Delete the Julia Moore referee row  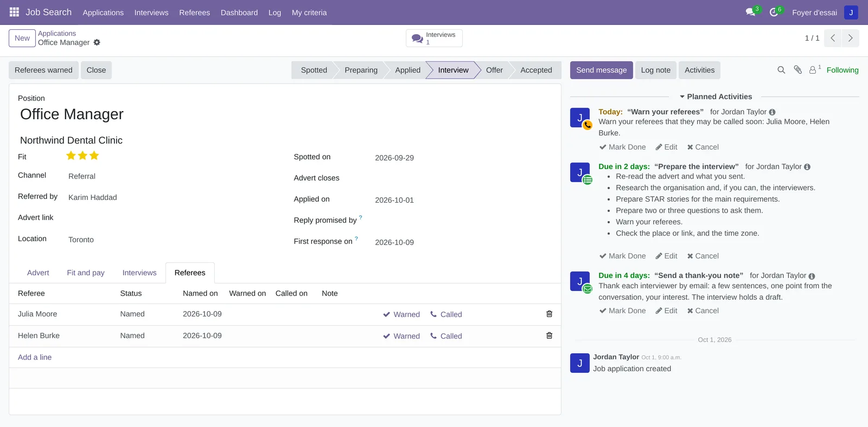pos(549,314)
